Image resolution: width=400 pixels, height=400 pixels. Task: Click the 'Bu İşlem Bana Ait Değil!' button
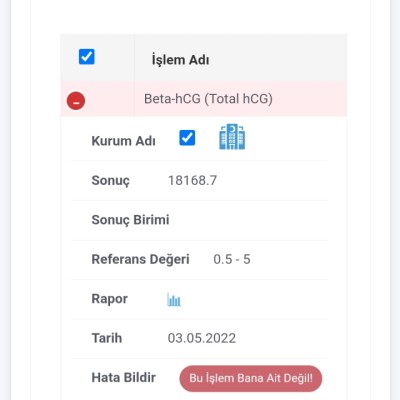[251, 378]
